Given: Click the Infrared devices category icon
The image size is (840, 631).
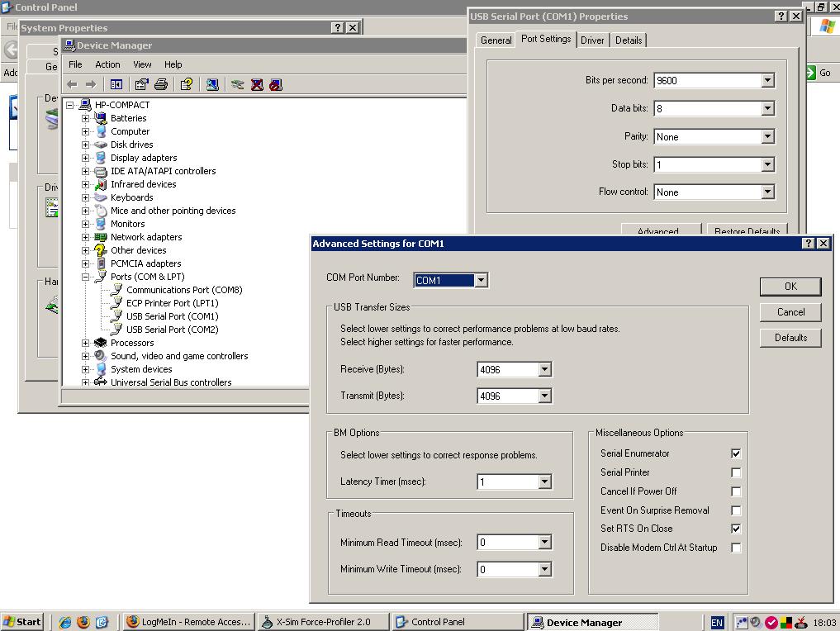Looking at the screenshot, I should click(100, 184).
